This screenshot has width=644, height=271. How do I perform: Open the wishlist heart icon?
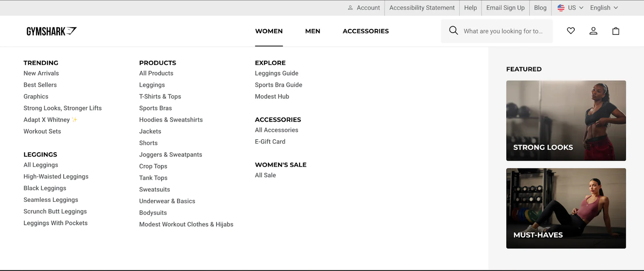click(x=571, y=31)
